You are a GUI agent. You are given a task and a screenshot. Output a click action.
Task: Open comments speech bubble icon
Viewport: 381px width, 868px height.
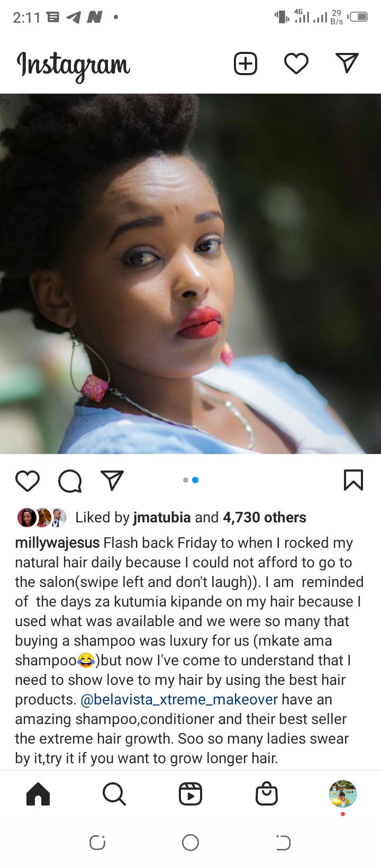pyautogui.click(x=70, y=481)
